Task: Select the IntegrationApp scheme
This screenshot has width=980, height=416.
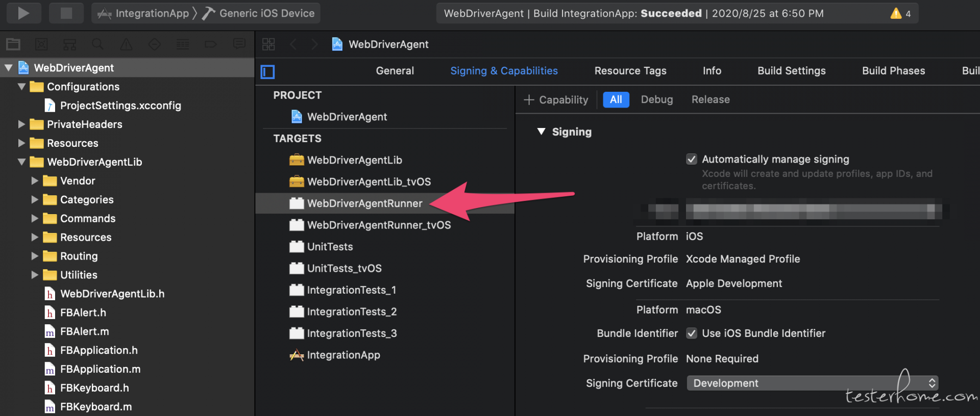Action: coord(144,13)
